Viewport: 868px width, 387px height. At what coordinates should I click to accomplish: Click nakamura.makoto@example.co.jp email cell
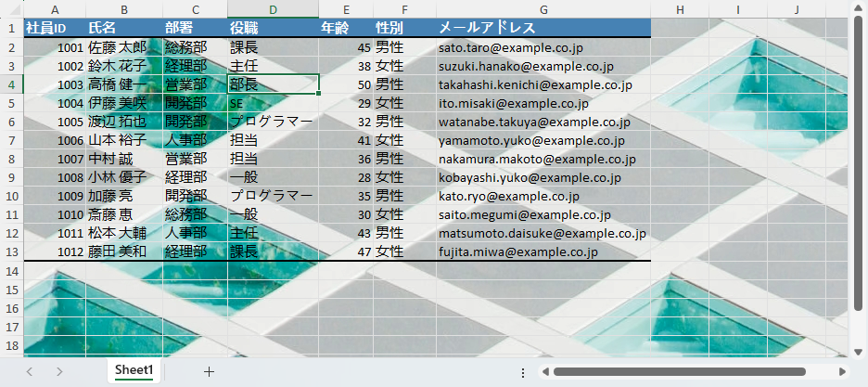point(543,159)
